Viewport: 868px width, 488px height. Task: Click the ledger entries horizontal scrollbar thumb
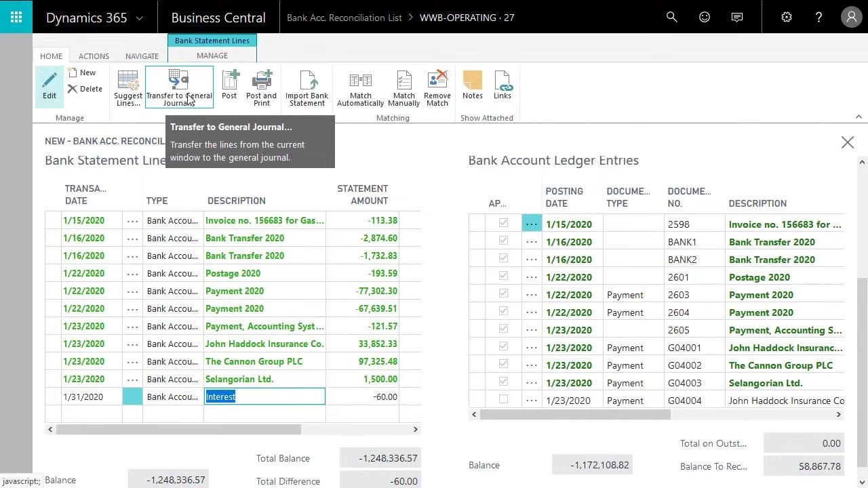click(575, 414)
